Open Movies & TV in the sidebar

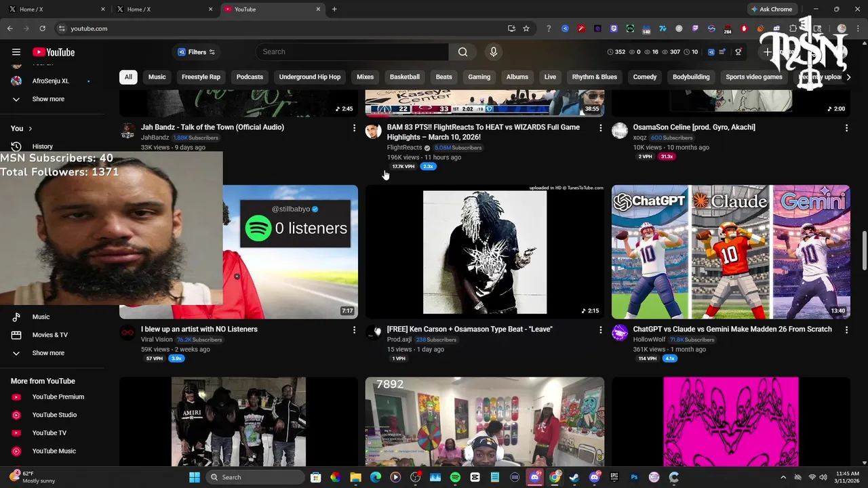(50, 335)
